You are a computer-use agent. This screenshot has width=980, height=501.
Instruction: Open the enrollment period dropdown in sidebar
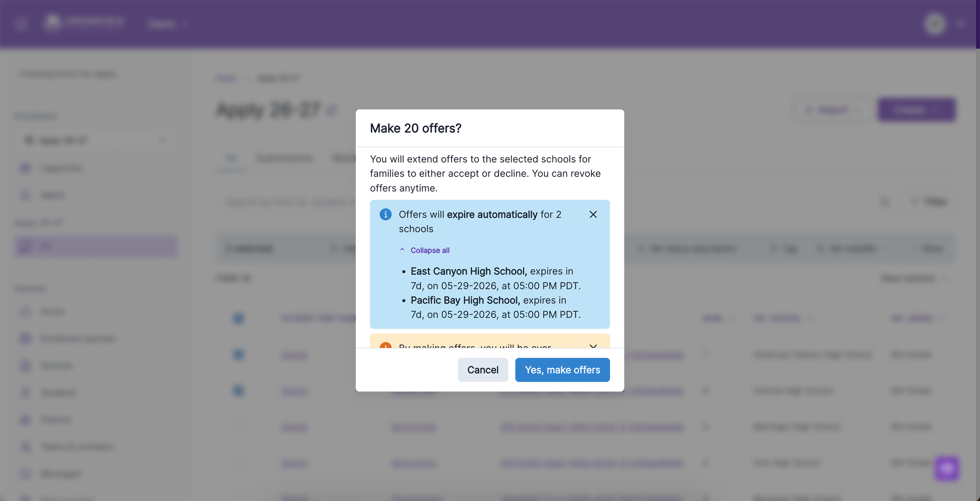click(x=95, y=140)
